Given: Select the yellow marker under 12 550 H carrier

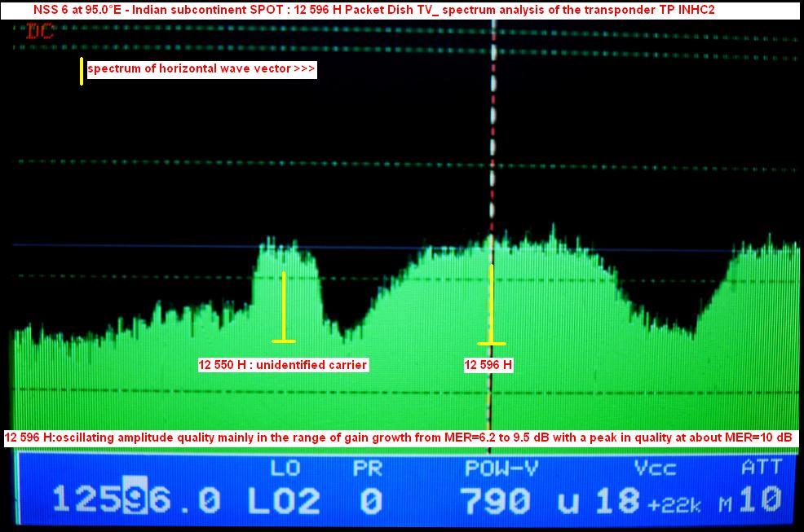Looking at the screenshot, I should coord(284,306).
